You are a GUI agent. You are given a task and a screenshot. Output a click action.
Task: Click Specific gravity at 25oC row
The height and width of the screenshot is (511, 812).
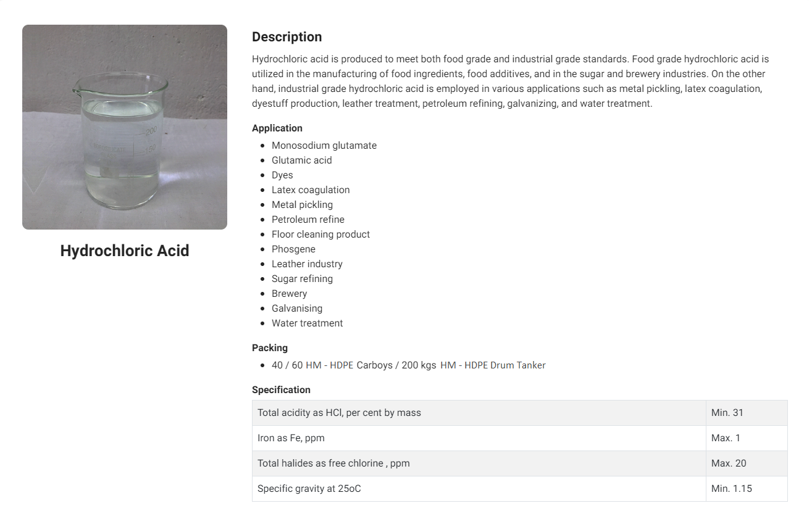click(x=520, y=489)
